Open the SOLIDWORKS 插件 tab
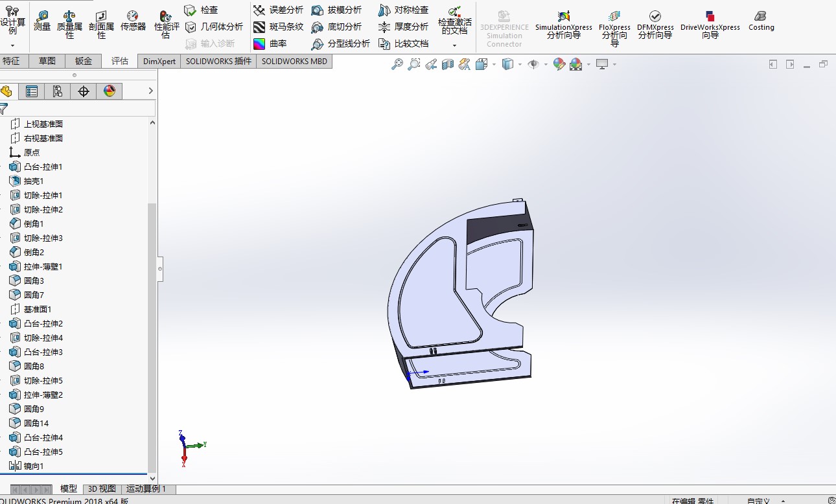This screenshot has height=504, width=836. pos(218,61)
